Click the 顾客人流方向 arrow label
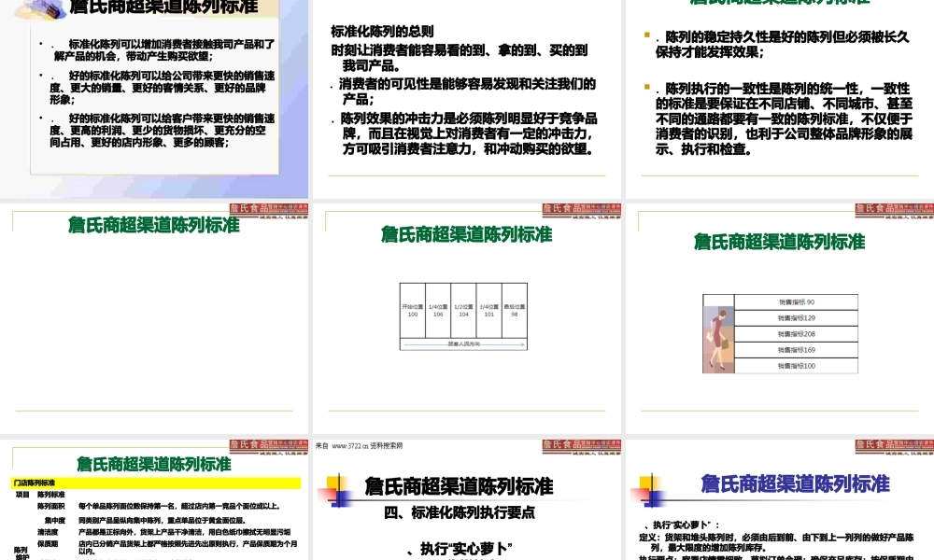 (463, 344)
